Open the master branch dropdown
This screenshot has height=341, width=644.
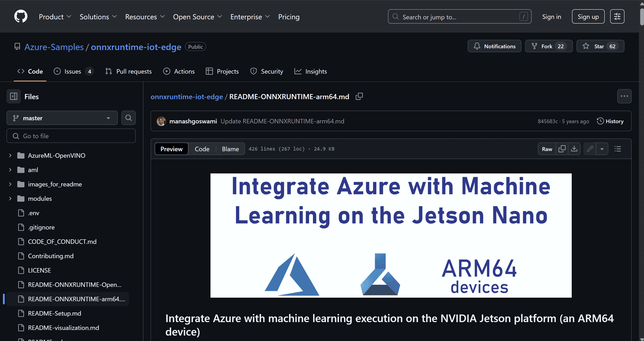pyautogui.click(x=62, y=118)
